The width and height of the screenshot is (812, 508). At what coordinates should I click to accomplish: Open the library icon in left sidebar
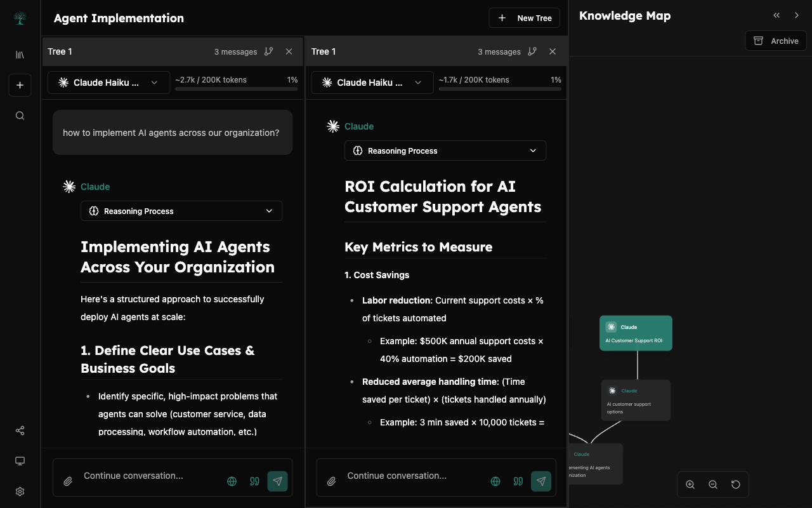pos(20,55)
